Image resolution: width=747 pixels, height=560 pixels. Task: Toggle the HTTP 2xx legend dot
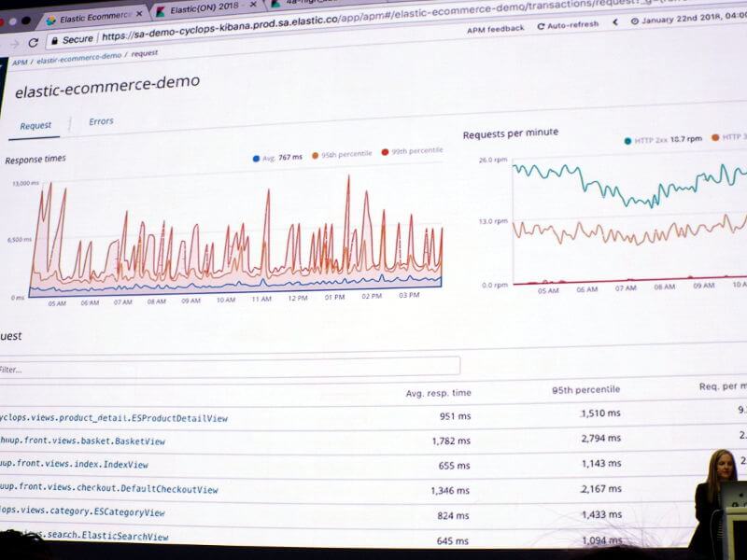[627, 141]
